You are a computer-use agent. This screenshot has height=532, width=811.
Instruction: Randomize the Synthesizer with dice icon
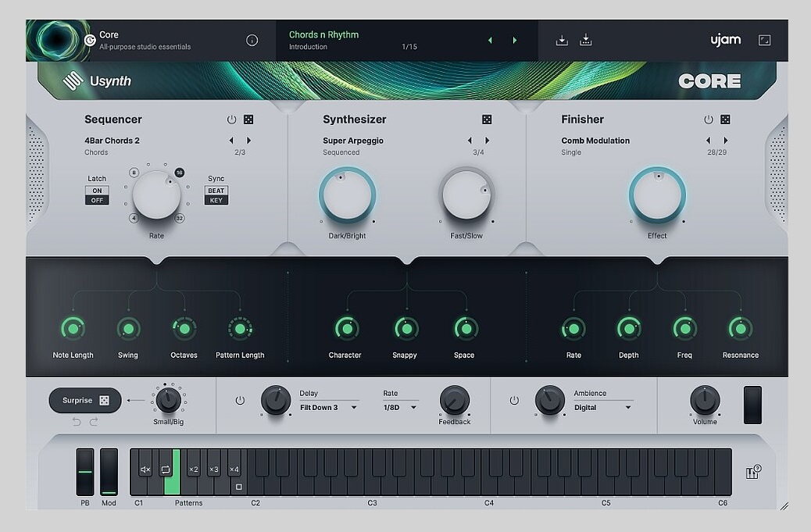click(x=487, y=120)
